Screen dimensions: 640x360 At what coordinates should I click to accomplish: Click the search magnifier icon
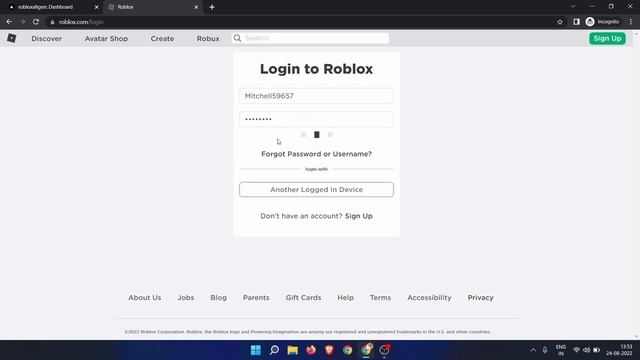click(x=237, y=38)
